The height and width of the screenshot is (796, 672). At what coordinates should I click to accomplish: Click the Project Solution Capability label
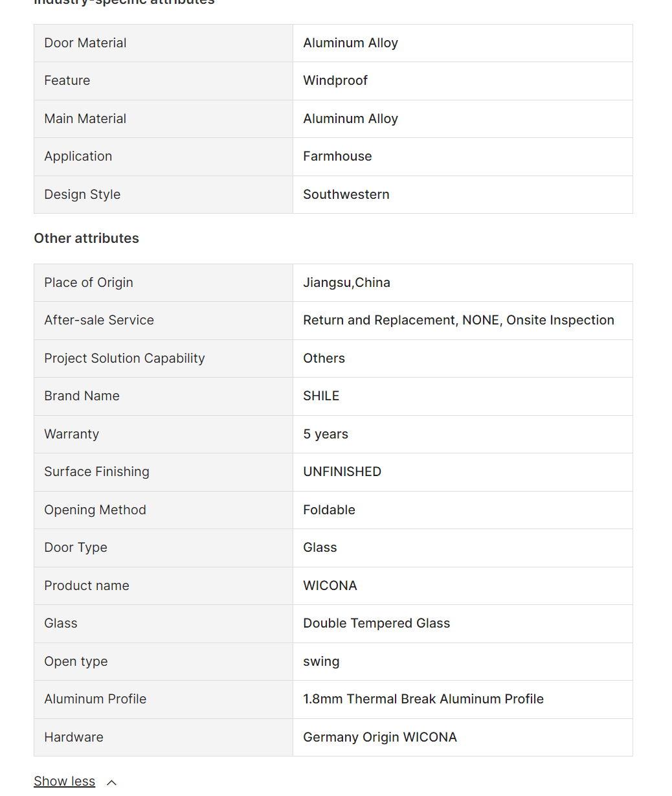(124, 358)
